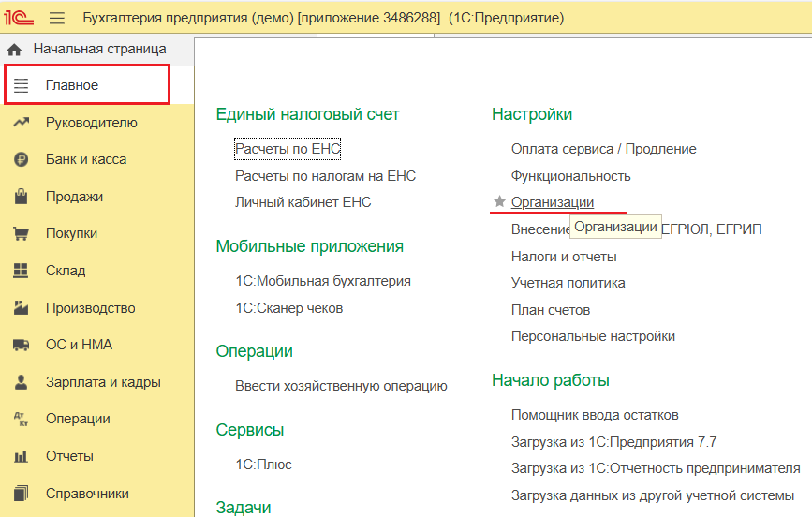
Task: Open the Организации link
Action: (x=553, y=202)
